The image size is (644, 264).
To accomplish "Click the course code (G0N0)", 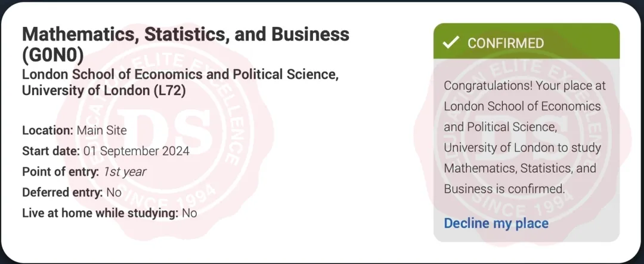I will click(52, 56).
